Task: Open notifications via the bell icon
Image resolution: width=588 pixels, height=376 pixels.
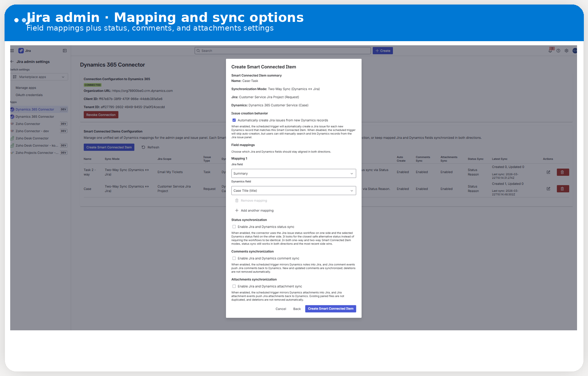Action: pyautogui.click(x=551, y=50)
